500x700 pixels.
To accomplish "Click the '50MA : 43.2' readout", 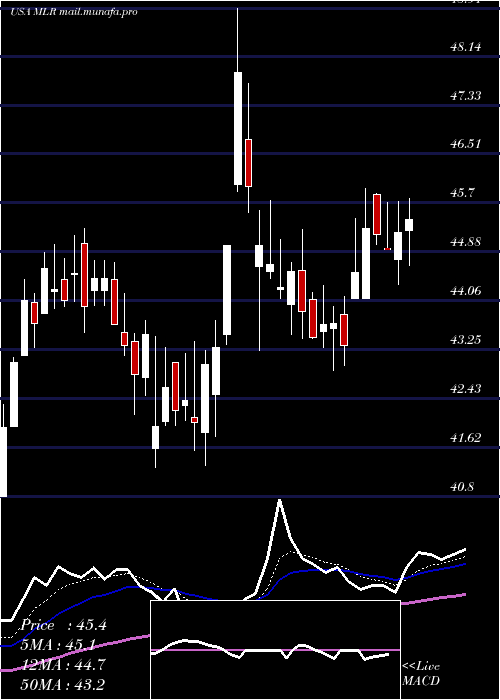I will 61,684.
